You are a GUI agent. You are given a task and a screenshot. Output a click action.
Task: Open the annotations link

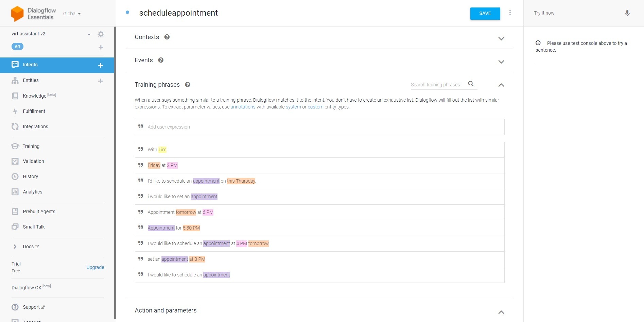coord(243,107)
